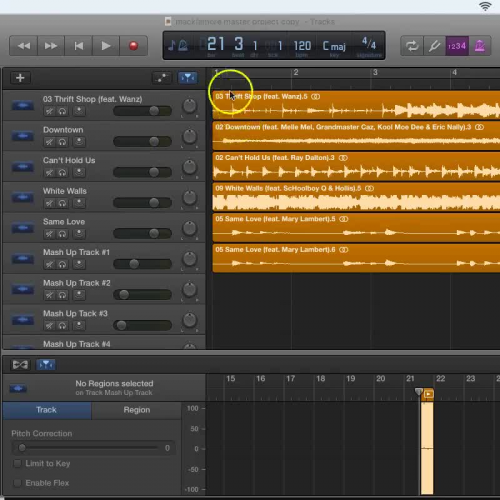
Task: Click bar 3 on the timeline ruler
Action: coord(375,72)
